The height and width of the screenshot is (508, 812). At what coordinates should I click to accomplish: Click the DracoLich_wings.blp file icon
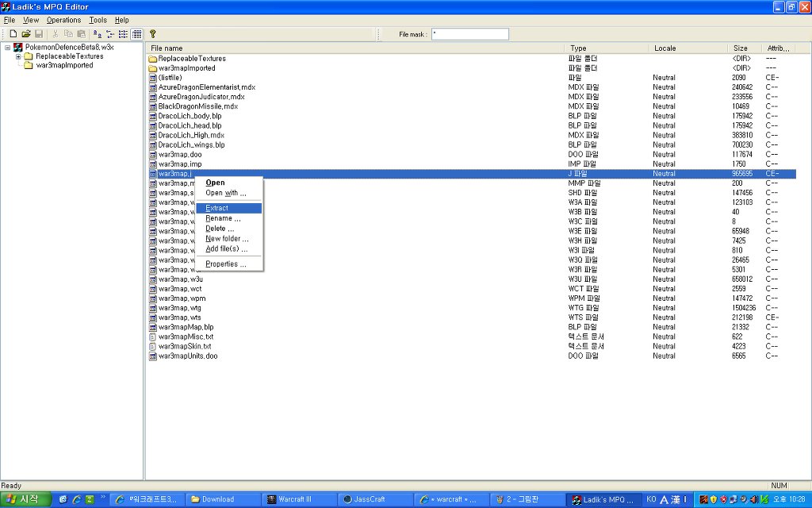tap(153, 145)
